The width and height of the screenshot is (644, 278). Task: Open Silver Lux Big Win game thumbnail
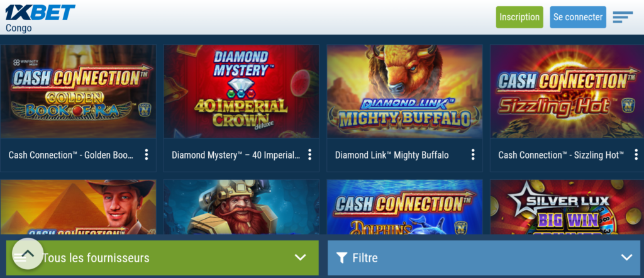(x=567, y=207)
